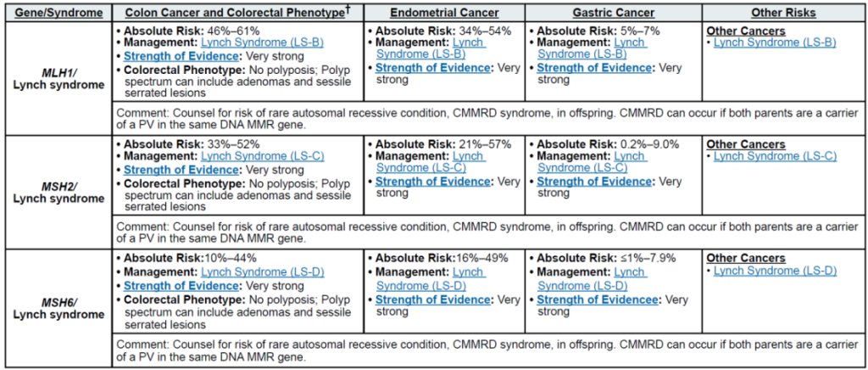Click the Gene/Syndrome column header
The width and height of the screenshot is (868, 370).
[58, 13]
